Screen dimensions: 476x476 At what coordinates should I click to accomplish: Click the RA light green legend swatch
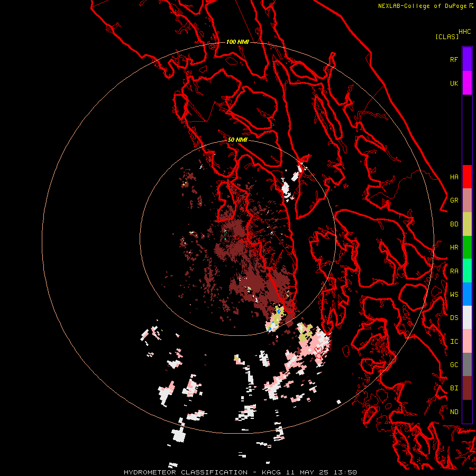click(x=467, y=271)
